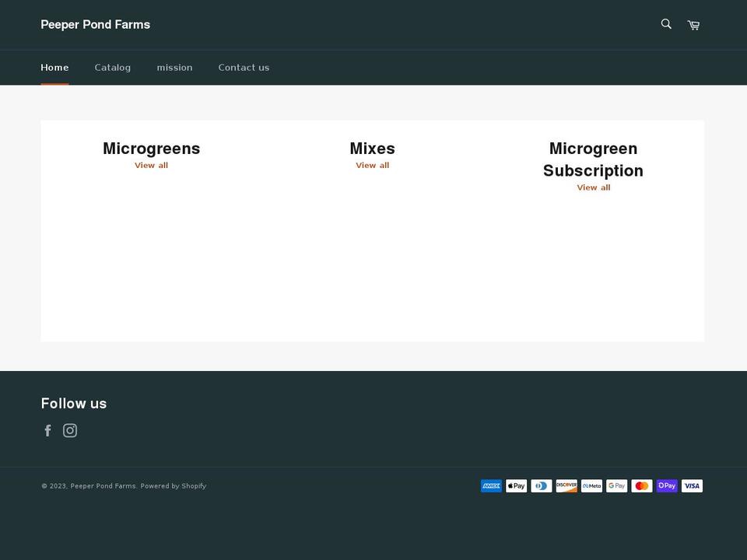Click the shopping cart icon

point(693,24)
